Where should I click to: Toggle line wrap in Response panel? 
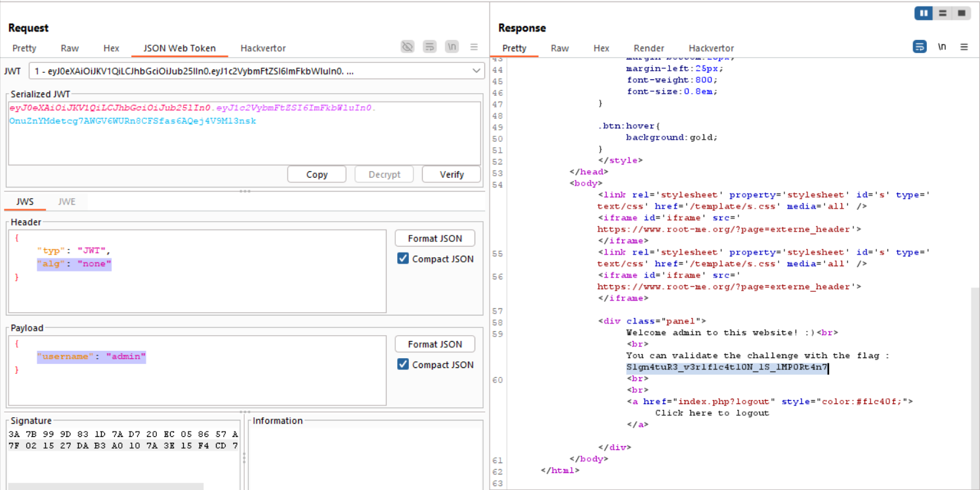(x=920, y=47)
